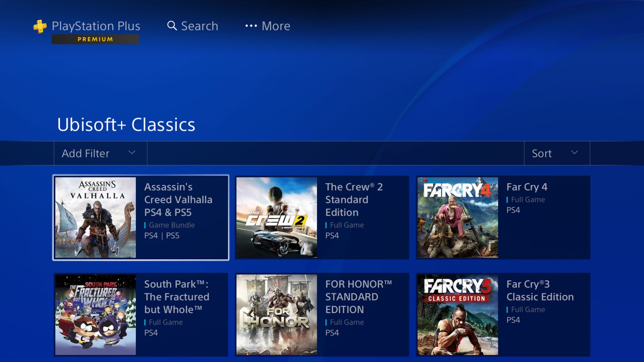
Task: Open the Sort dropdown
Action: tap(557, 153)
